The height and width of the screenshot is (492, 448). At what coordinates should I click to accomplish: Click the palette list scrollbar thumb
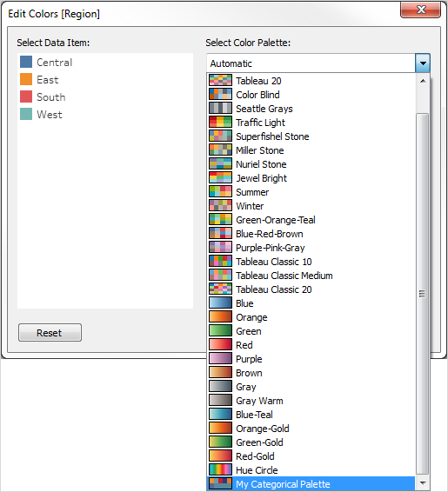point(422,294)
